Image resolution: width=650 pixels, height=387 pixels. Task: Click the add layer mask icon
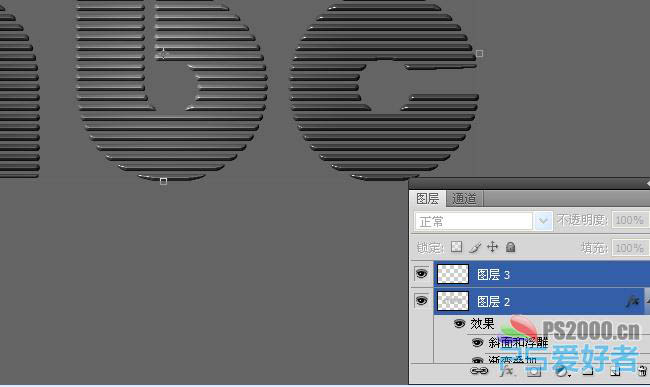(x=534, y=371)
